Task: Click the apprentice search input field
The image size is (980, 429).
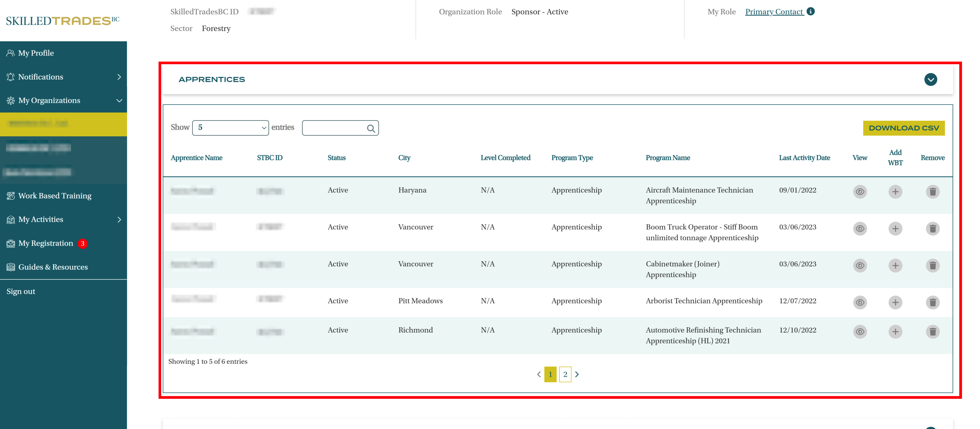Action: 334,128
